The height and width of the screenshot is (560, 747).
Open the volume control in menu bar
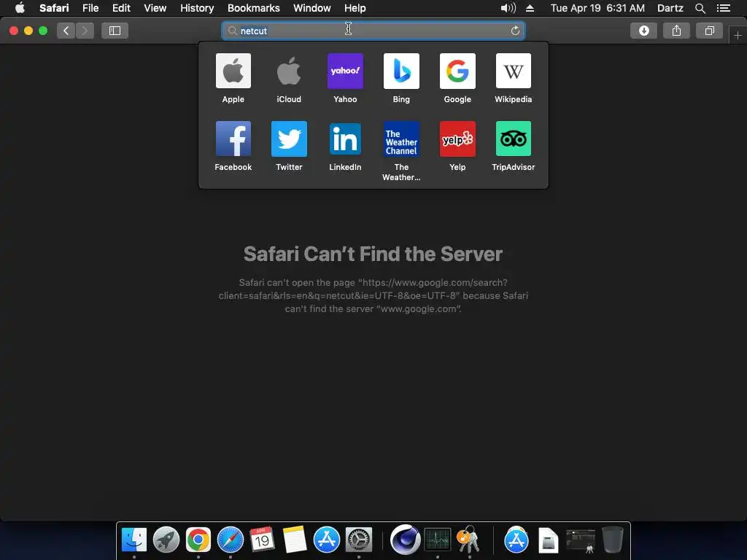pos(508,8)
